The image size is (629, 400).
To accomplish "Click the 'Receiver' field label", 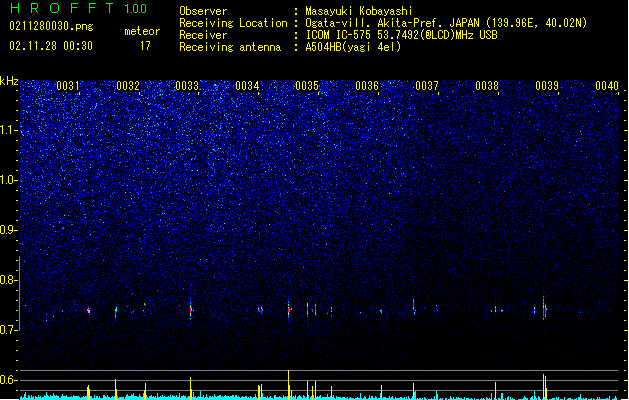I will [203, 35].
